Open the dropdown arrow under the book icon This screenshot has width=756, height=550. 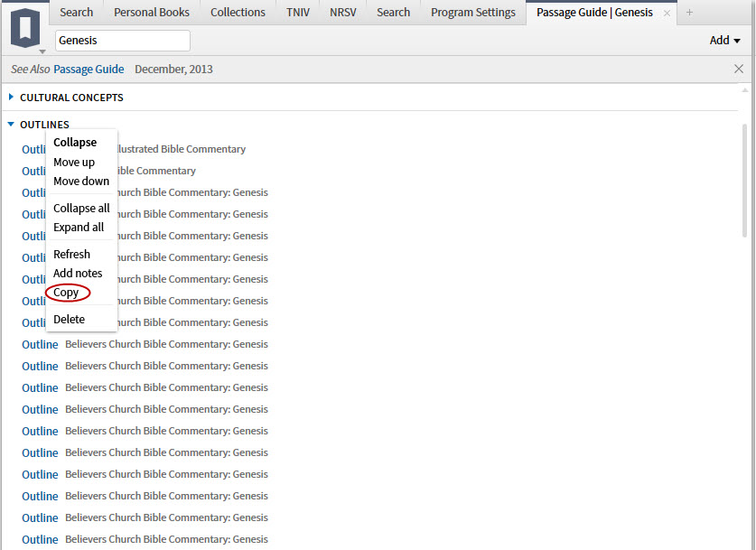[42, 51]
